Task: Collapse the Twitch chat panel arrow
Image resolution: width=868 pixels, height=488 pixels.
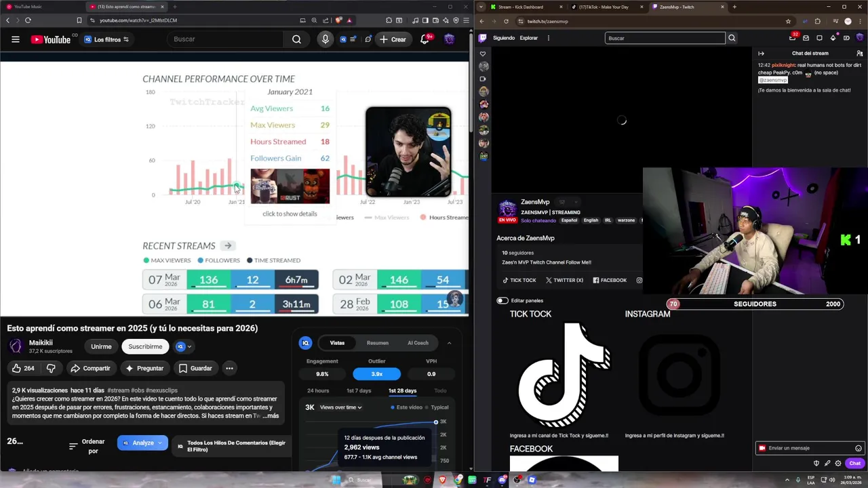Action: pyautogui.click(x=761, y=54)
